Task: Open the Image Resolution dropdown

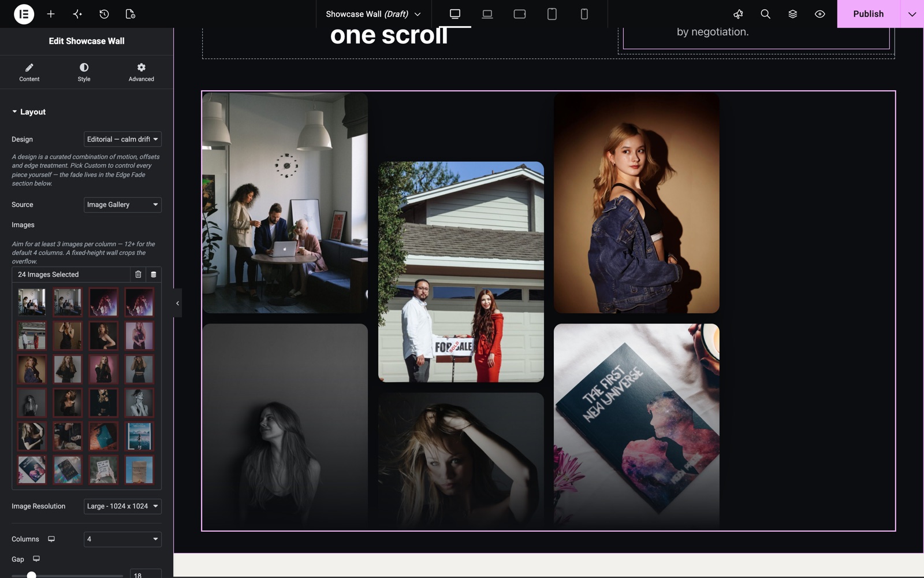Action: coord(122,506)
